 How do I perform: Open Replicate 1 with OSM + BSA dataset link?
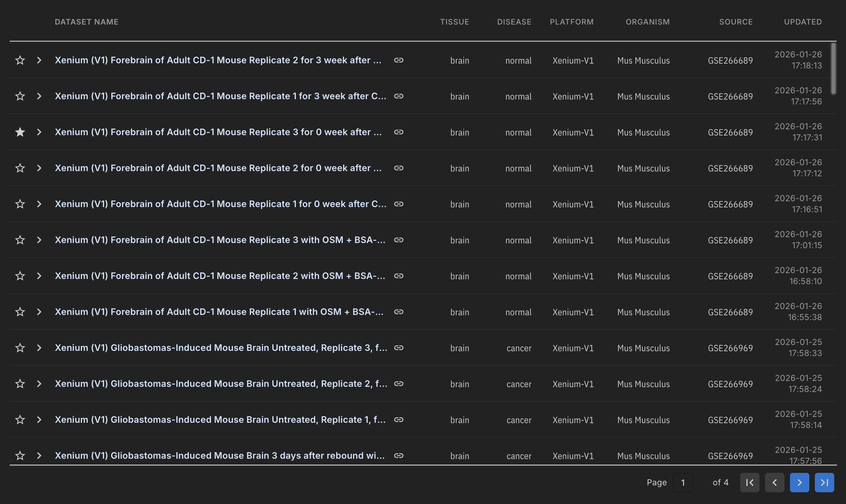(219, 312)
